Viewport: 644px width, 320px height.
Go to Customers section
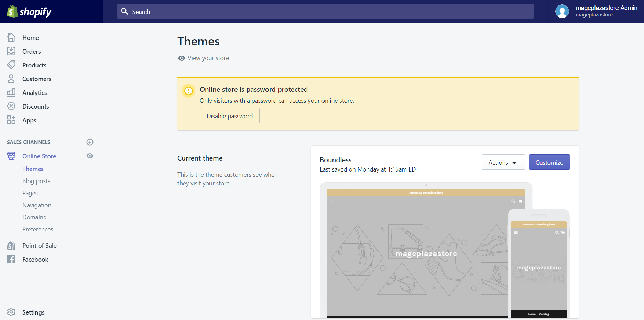(x=37, y=79)
